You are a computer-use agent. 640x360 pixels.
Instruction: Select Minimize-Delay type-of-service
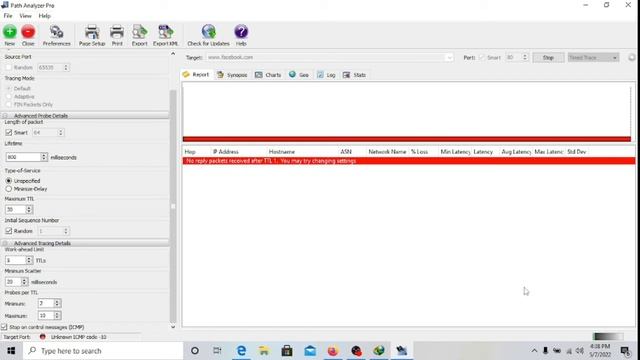9,189
